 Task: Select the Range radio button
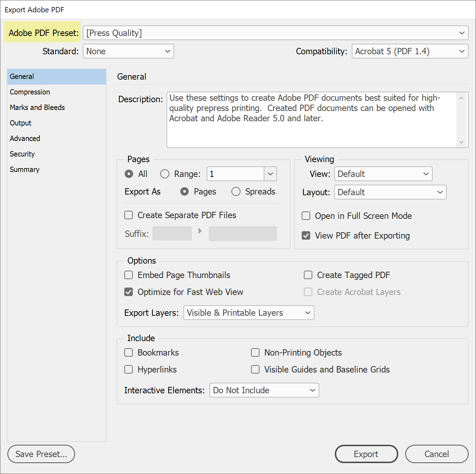coord(165,174)
